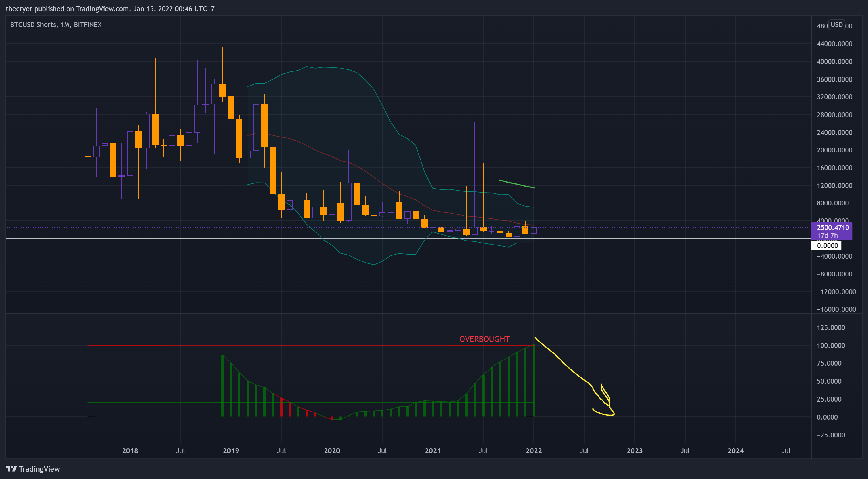Screen dimensions: 868x479
Task: Click the -8000.0000 price axis label
Action: click(834, 274)
